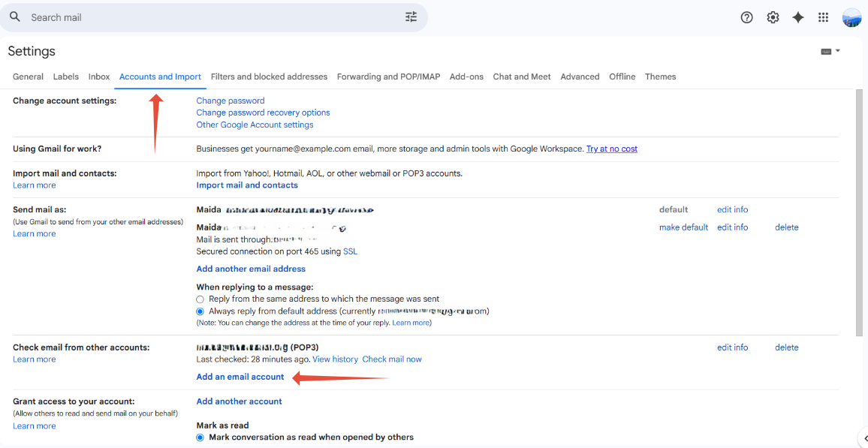Screen dimensions: 868x448
Task: Delete the second send-as address
Action: (x=787, y=227)
